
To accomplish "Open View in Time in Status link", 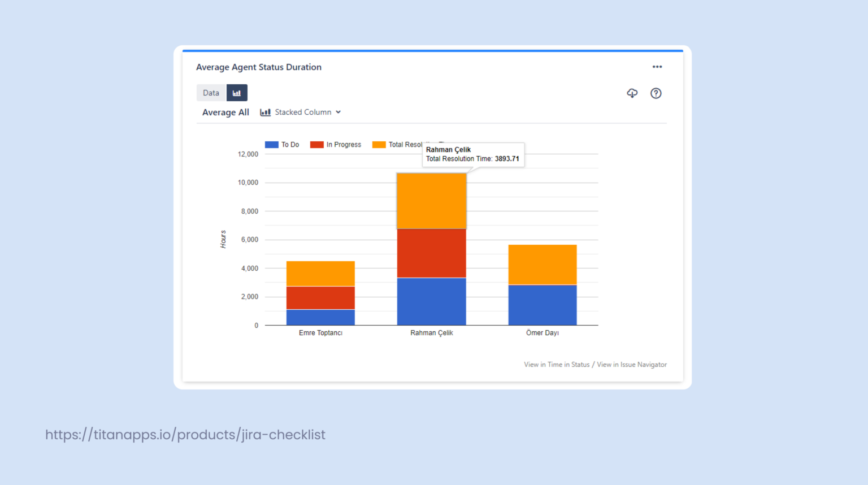I will pos(556,365).
